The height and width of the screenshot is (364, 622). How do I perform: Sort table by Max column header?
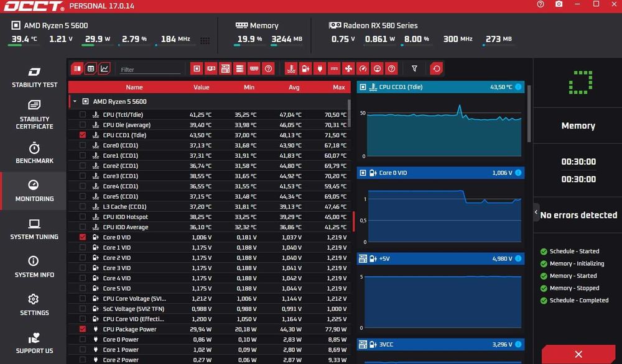(339, 87)
